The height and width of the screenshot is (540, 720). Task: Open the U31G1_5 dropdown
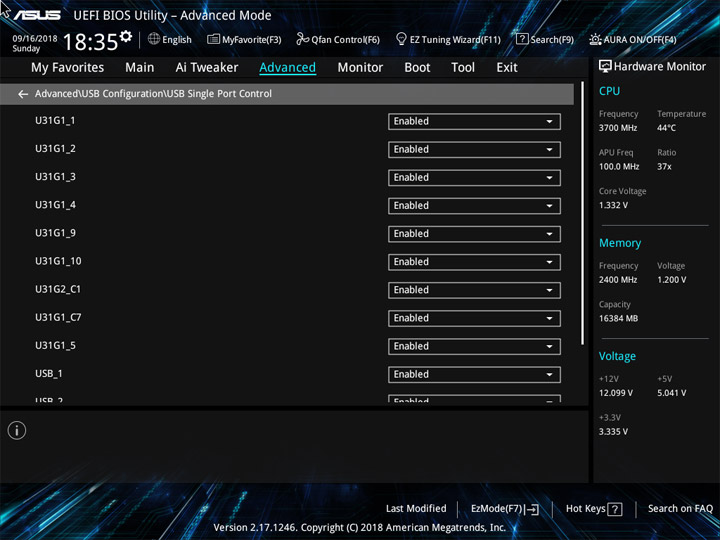474,346
